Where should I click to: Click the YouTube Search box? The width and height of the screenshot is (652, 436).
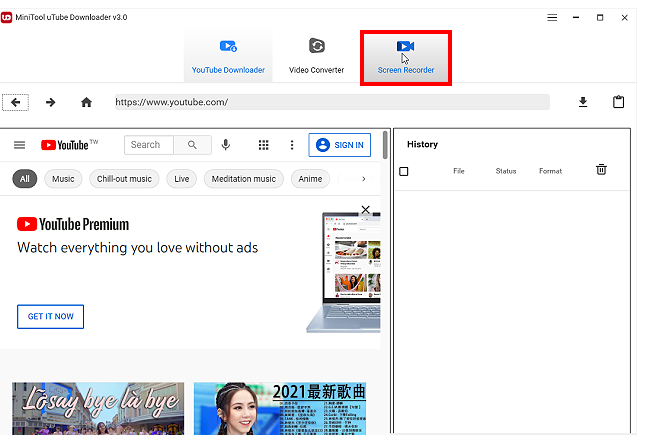pyautogui.click(x=148, y=145)
